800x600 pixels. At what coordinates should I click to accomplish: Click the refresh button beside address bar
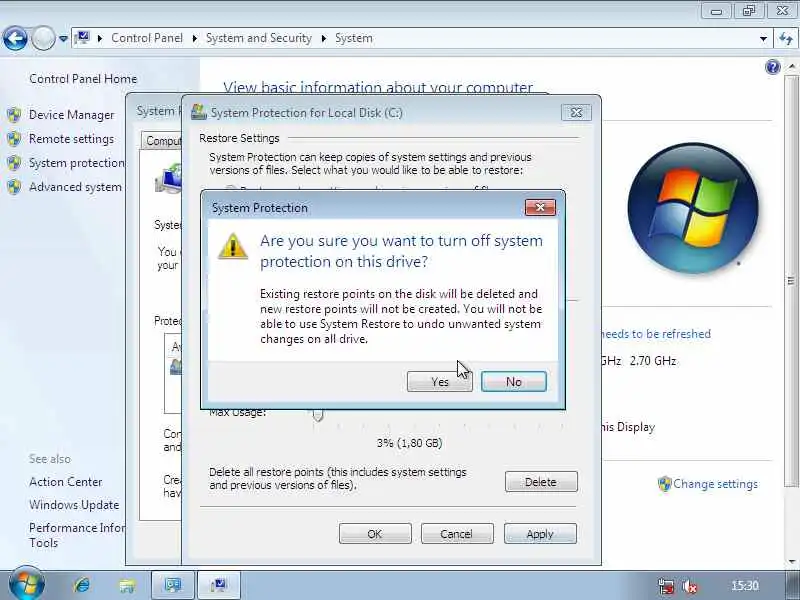pos(786,38)
